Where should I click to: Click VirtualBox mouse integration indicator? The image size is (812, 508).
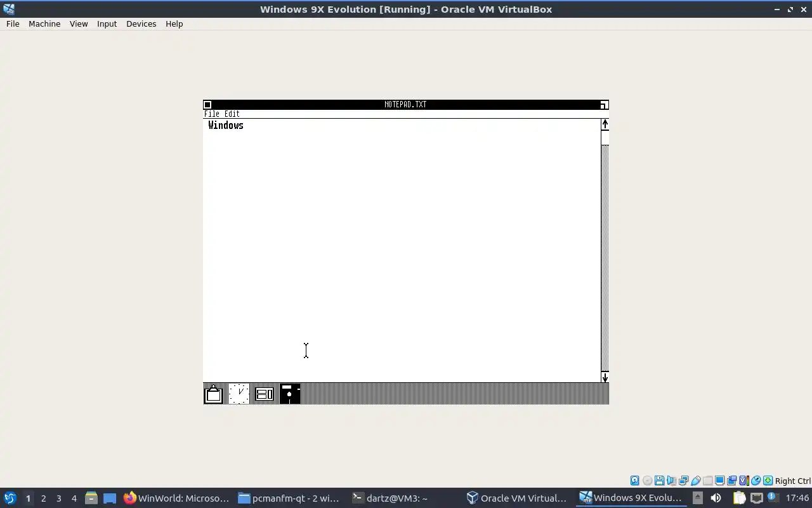point(756,481)
